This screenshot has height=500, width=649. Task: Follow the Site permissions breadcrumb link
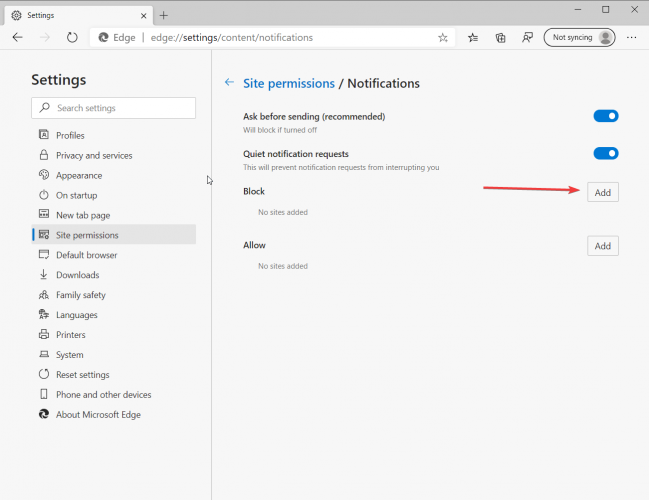tap(289, 84)
